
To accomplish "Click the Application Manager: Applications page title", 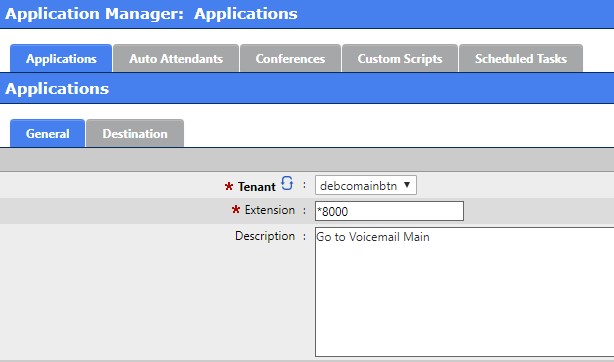I will pyautogui.click(x=151, y=14).
